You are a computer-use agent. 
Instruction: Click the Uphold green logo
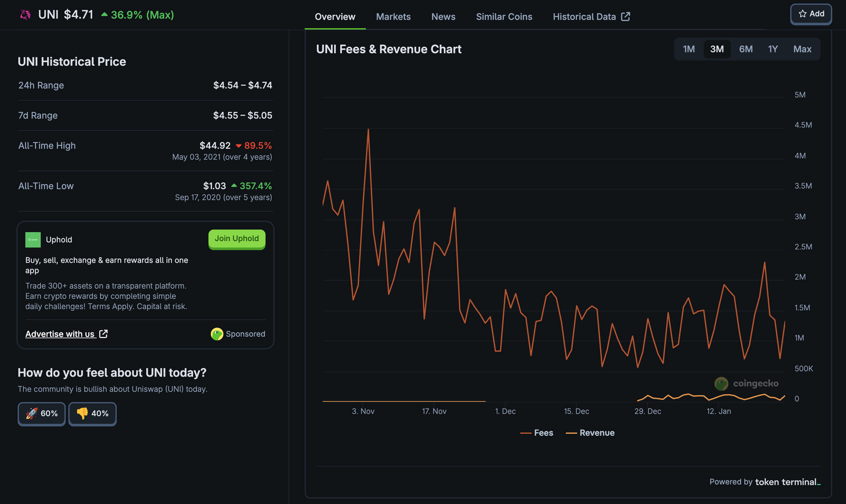pyautogui.click(x=33, y=240)
